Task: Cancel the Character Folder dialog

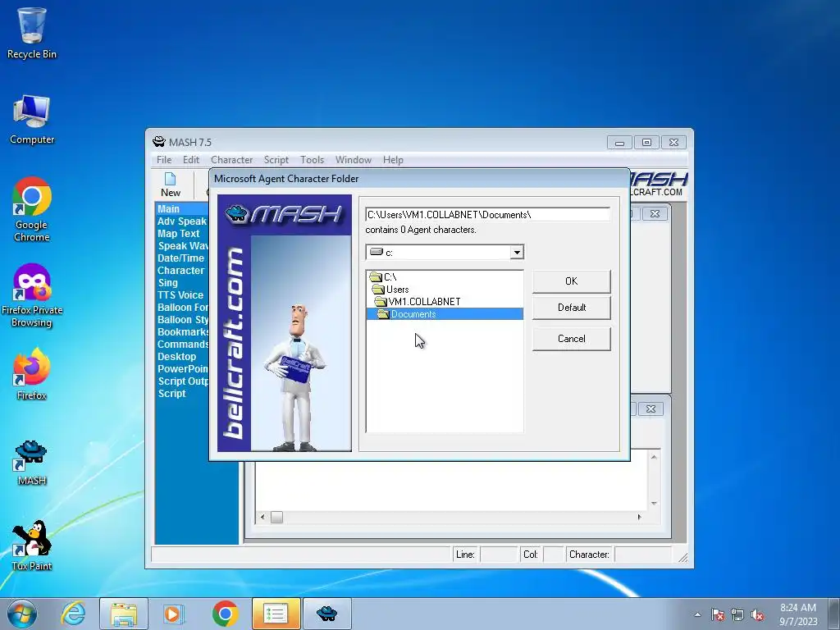Action: (x=571, y=339)
